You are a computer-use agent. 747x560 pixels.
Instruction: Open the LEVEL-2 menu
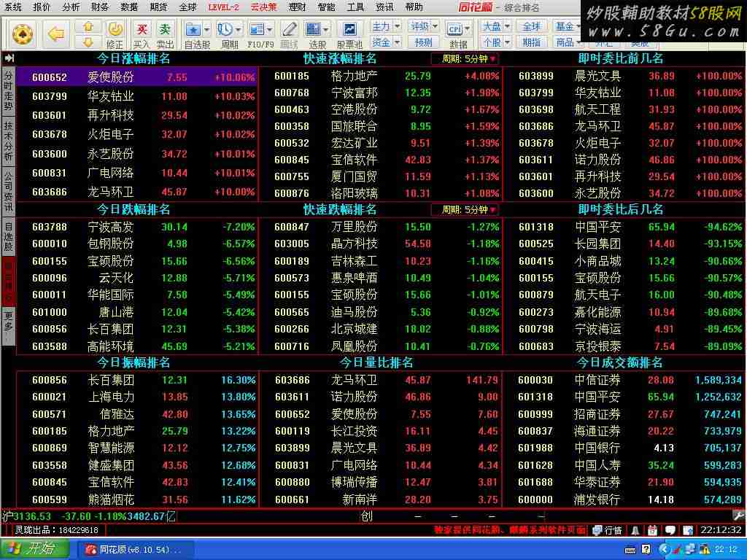[223, 7]
